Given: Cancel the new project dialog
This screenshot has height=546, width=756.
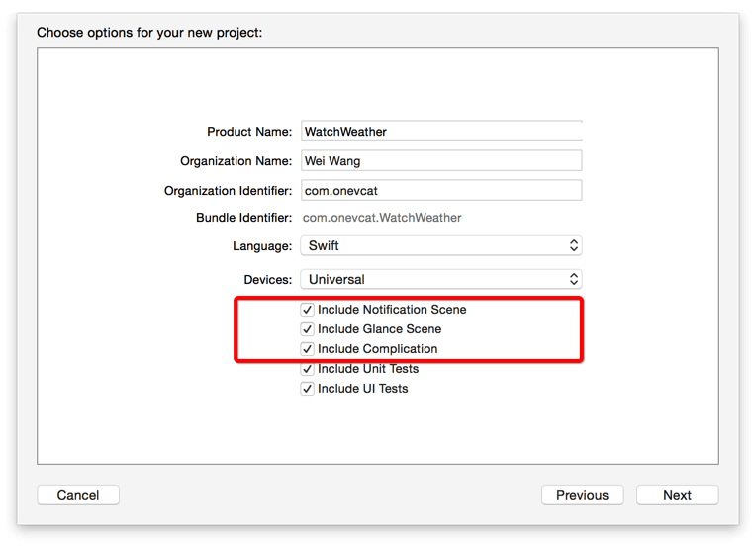Looking at the screenshot, I should pyautogui.click(x=78, y=495).
